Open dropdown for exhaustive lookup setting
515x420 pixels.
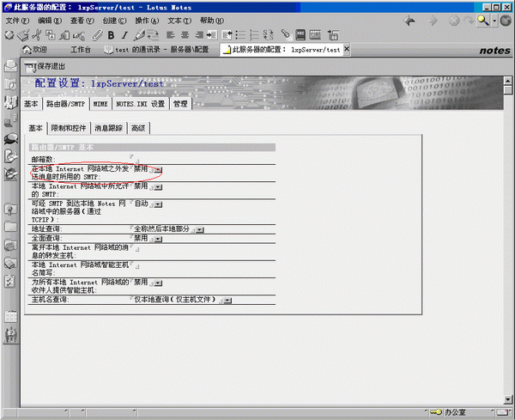(x=158, y=239)
